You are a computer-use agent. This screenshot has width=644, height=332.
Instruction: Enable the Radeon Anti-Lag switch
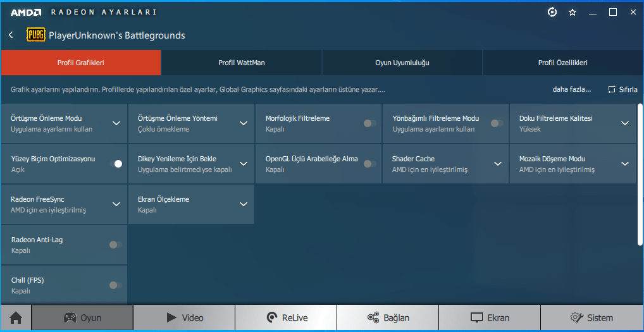[x=115, y=245]
